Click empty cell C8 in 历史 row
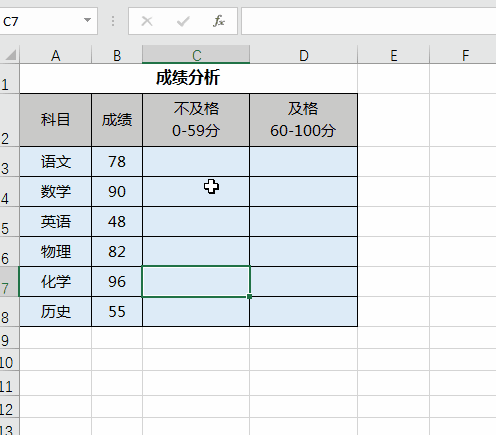Image resolution: width=496 pixels, height=435 pixels. click(x=196, y=312)
